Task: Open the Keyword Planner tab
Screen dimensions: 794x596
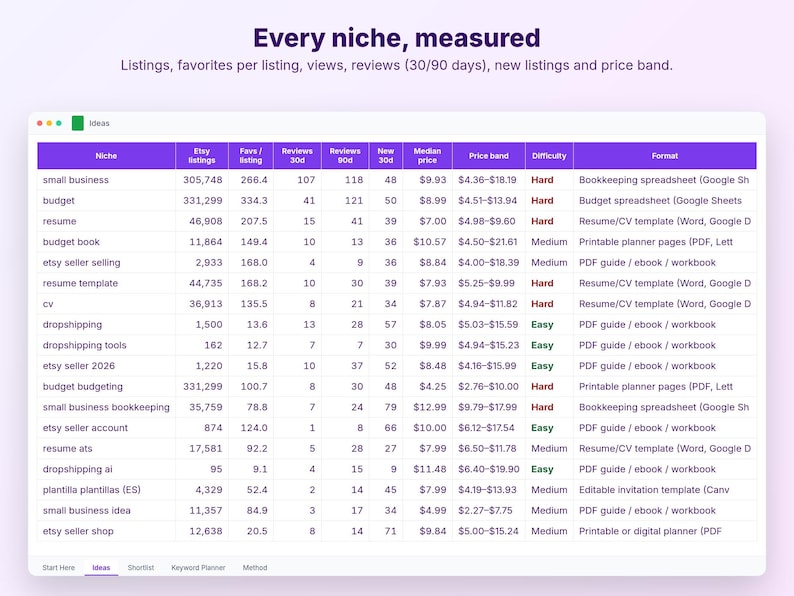Action: pyautogui.click(x=198, y=568)
